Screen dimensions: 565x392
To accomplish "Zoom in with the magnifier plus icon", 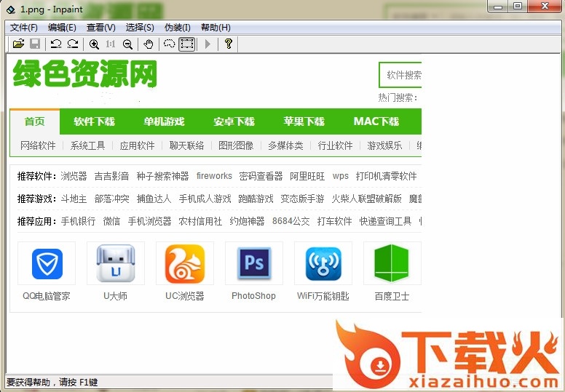I will coord(94,44).
